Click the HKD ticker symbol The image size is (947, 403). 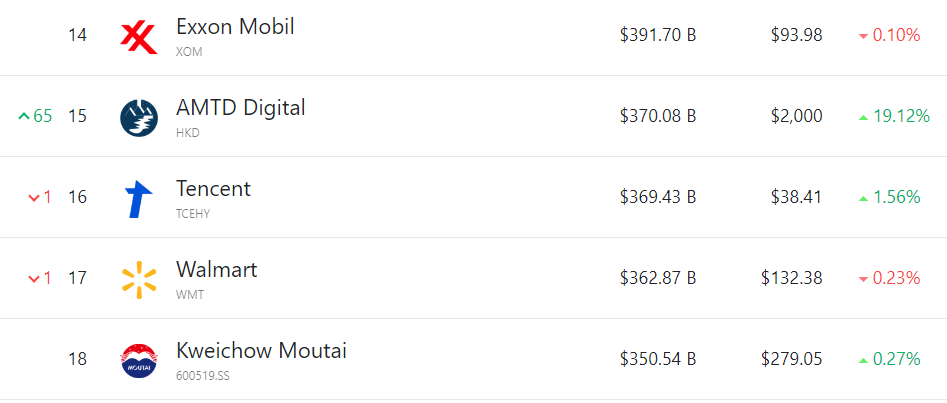[x=188, y=133]
